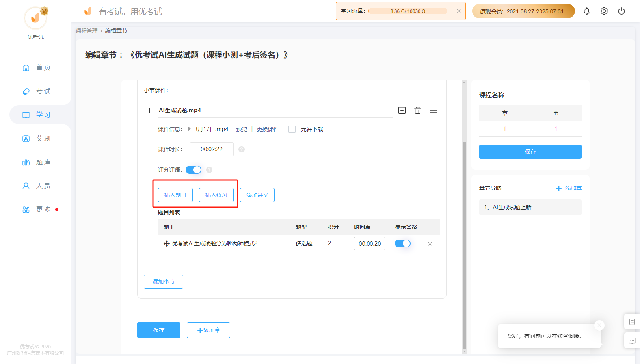
Task: Edit the section title AI生成试题.mp4
Action: pos(275,110)
